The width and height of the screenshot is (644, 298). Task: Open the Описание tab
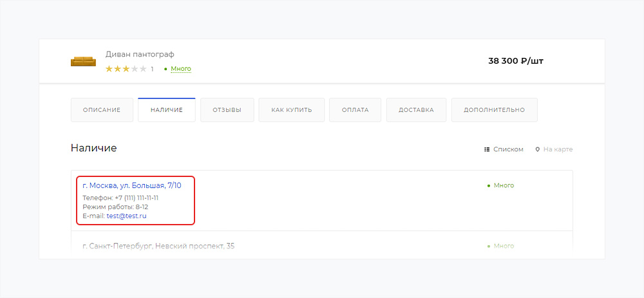102,110
